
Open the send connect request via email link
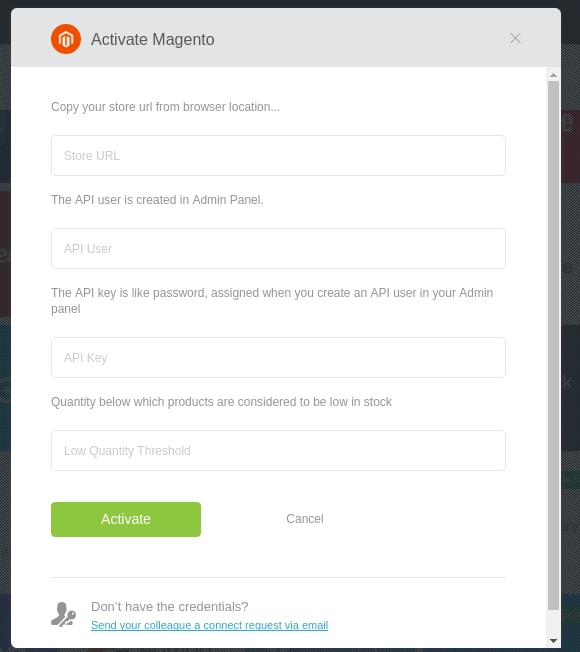click(210, 625)
